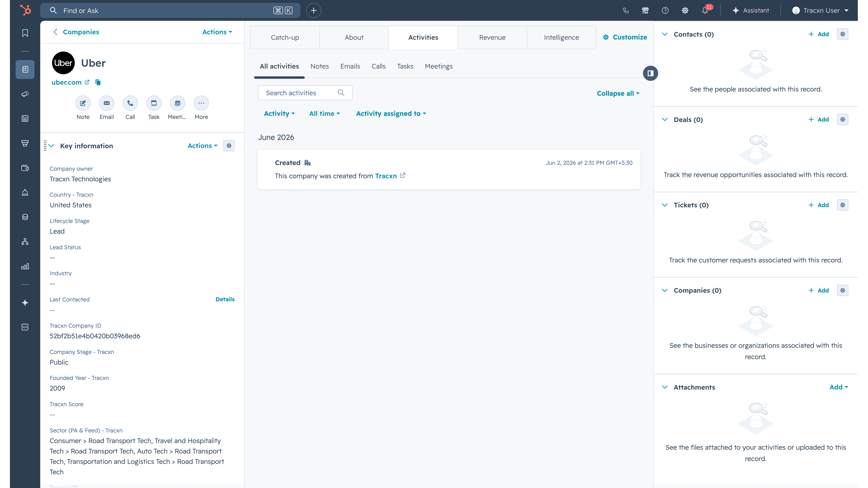868x488 pixels.
Task: Open the Development code sidebar icon
Action: click(x=25, y=327)
